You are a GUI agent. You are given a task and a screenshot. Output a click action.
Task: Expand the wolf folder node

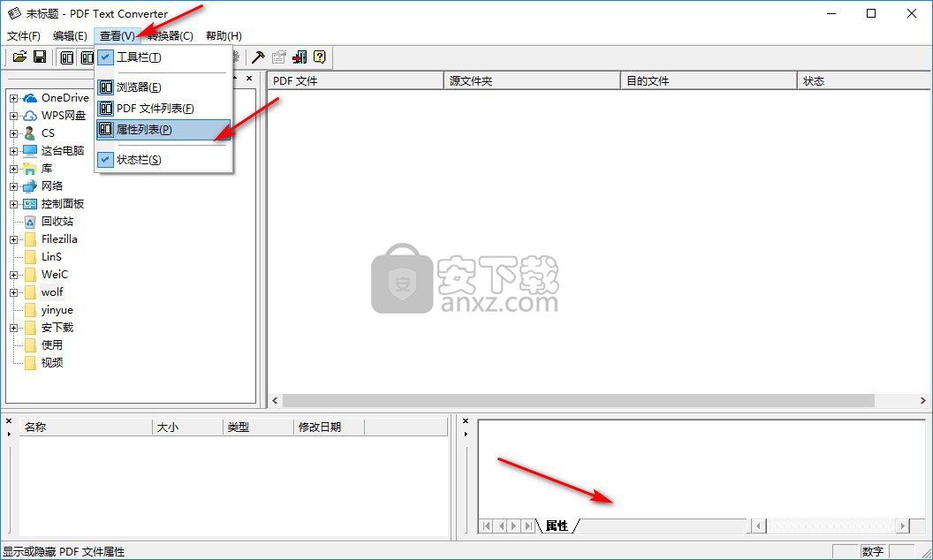tap(13, 292)
